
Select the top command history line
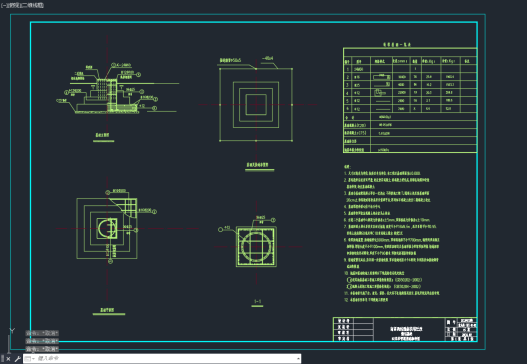coord(42,333)
